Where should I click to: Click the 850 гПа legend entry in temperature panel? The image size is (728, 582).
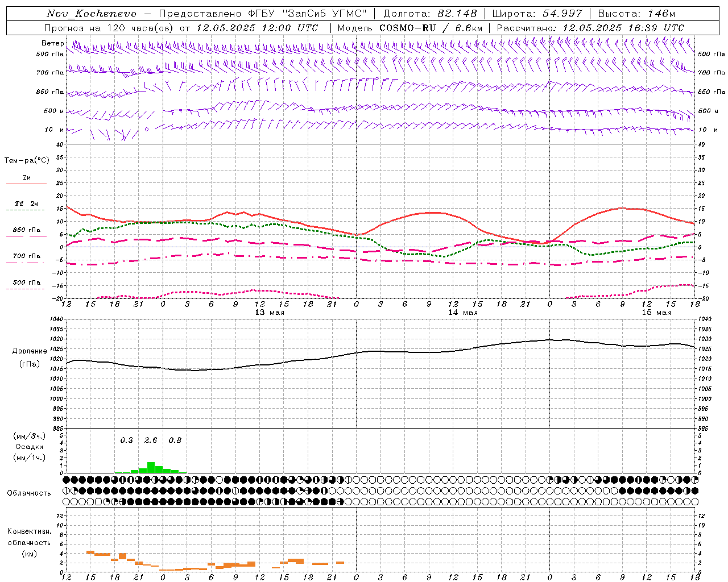(27, 230)
